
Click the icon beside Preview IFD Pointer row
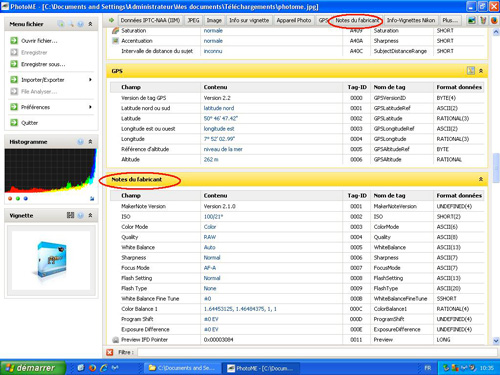115,340
